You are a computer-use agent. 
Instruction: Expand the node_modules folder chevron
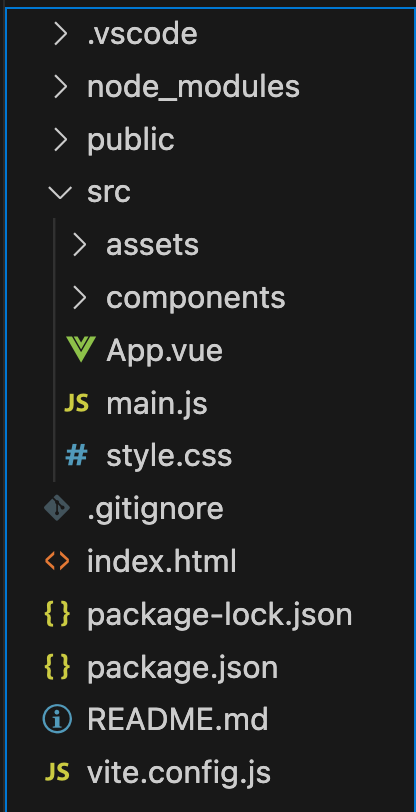click(x=61, y=86)
